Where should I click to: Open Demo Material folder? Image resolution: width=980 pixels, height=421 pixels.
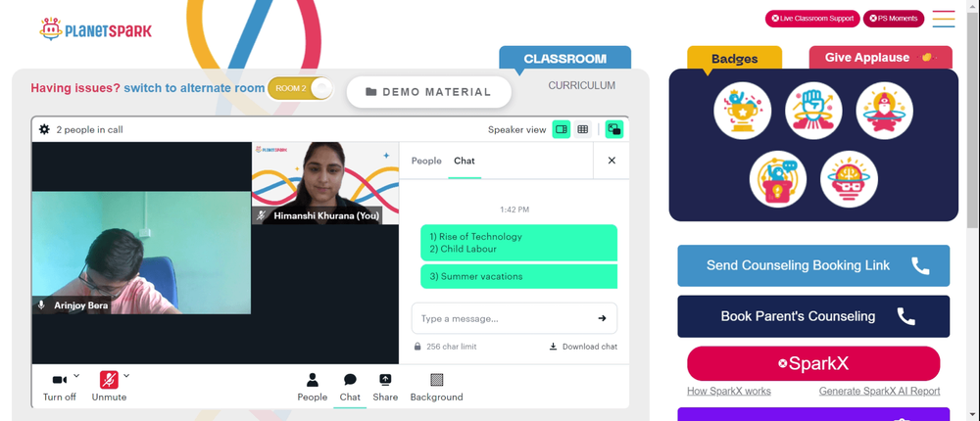click(x=429, y=92)
